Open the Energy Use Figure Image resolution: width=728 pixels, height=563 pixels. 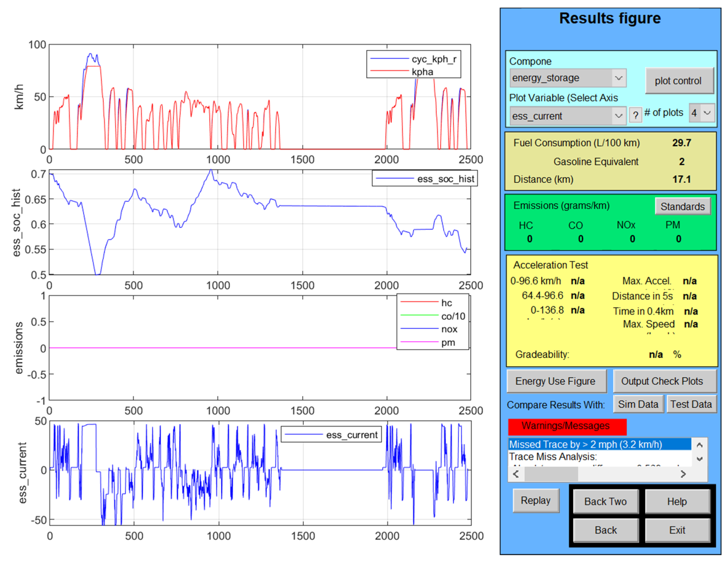pos(556,381)
